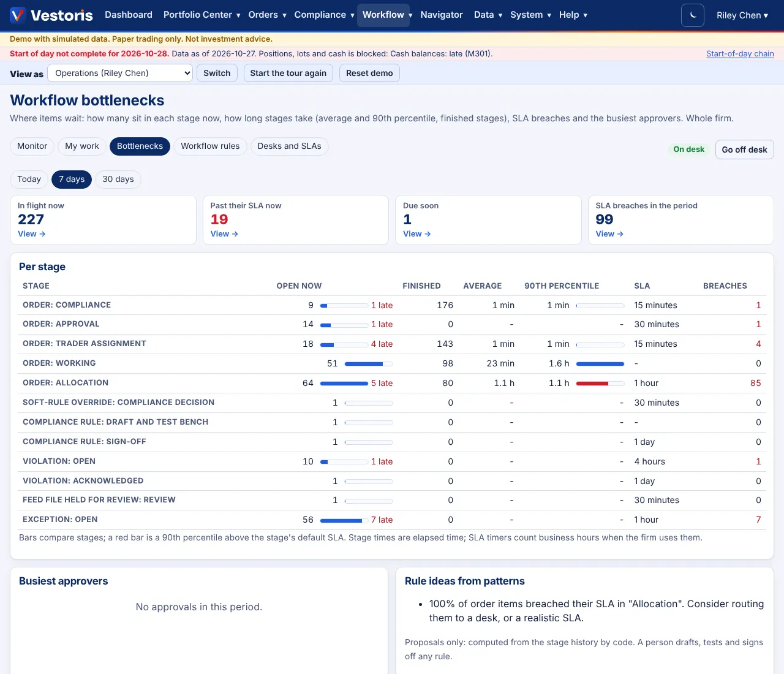Image resolution: width=784 pixels, height=674 pixels.
Task: Toggle dark mode moon icon
Action: click(693, 15)
